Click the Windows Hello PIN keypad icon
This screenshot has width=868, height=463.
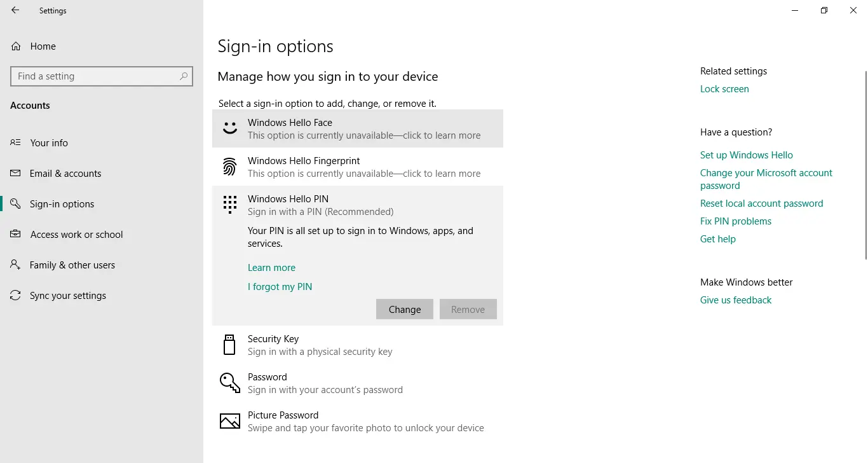click(x=229, y=204)
